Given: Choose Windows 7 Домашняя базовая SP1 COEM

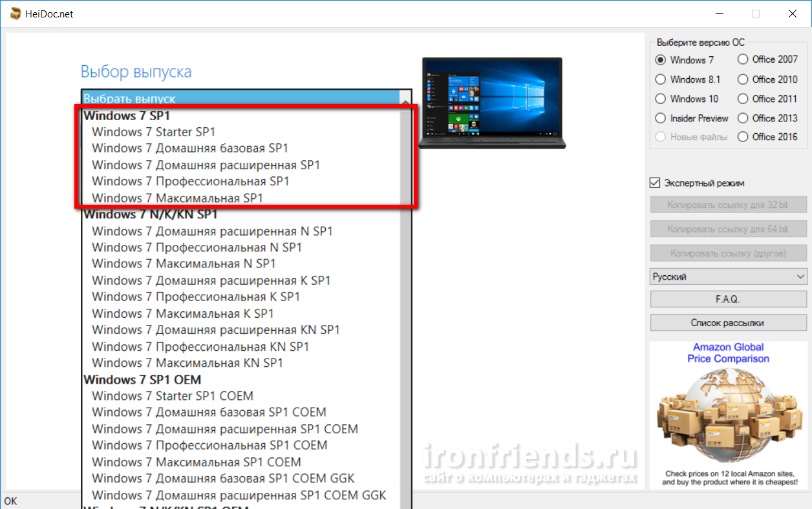Looking at the screenshot, I should pyautogui.click(x=240, y=412).
